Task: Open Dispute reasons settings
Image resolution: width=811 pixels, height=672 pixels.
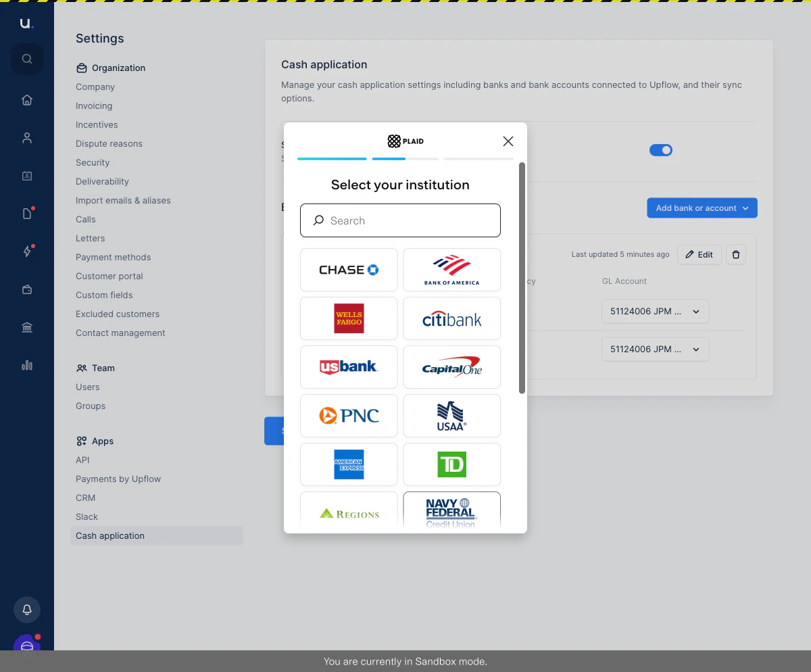Action: tap(109, 143)
